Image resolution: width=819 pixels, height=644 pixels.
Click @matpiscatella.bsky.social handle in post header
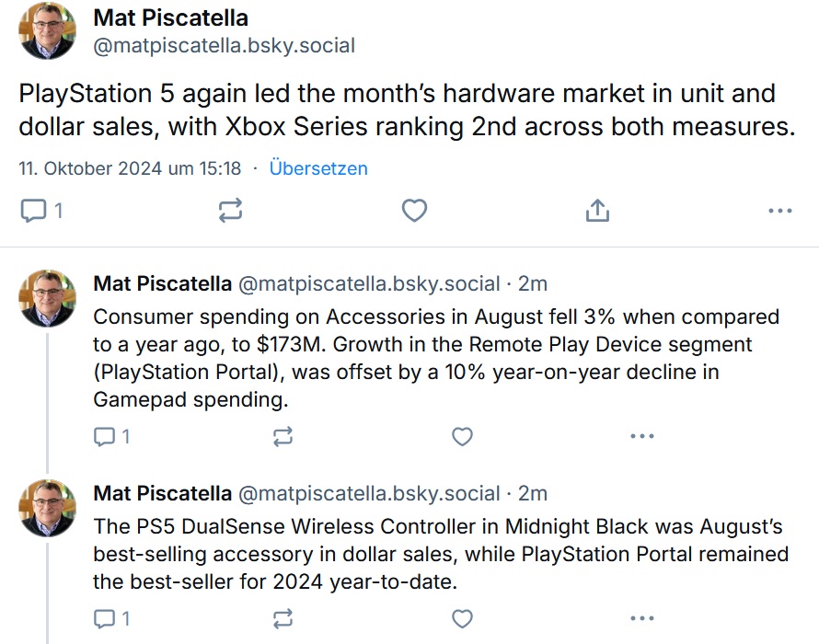coord(225,45)
